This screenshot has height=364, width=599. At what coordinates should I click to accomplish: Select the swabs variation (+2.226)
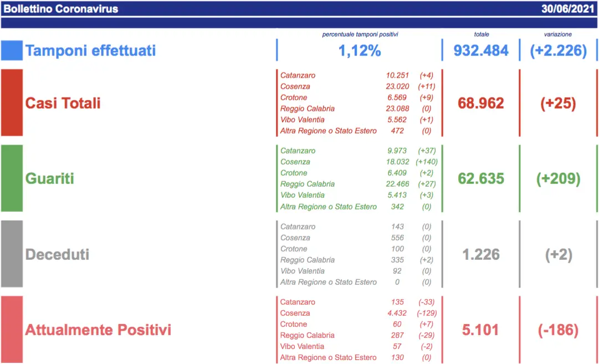point(558,51)
